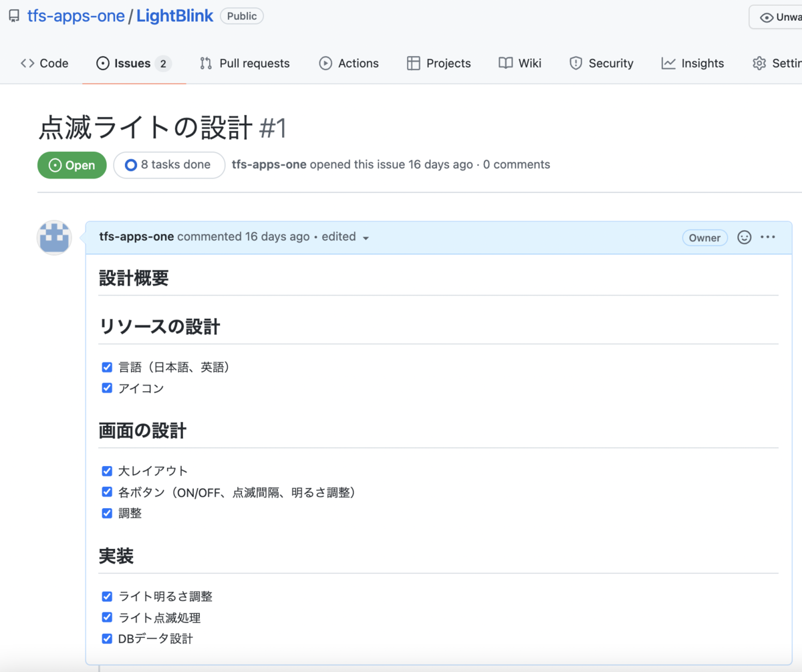Toggle the ライト明るさ調整 checkbox

click(107, 596)
